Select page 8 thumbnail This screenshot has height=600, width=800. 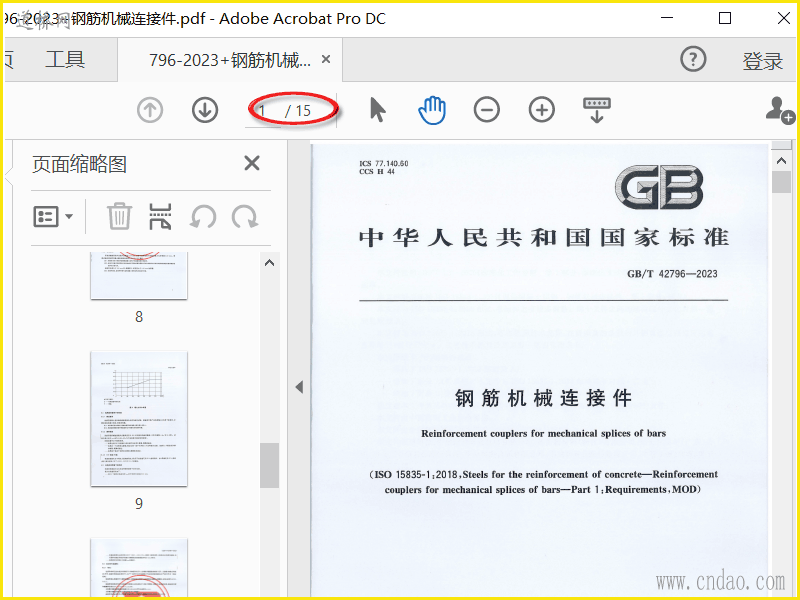click(x=139, y=276)
